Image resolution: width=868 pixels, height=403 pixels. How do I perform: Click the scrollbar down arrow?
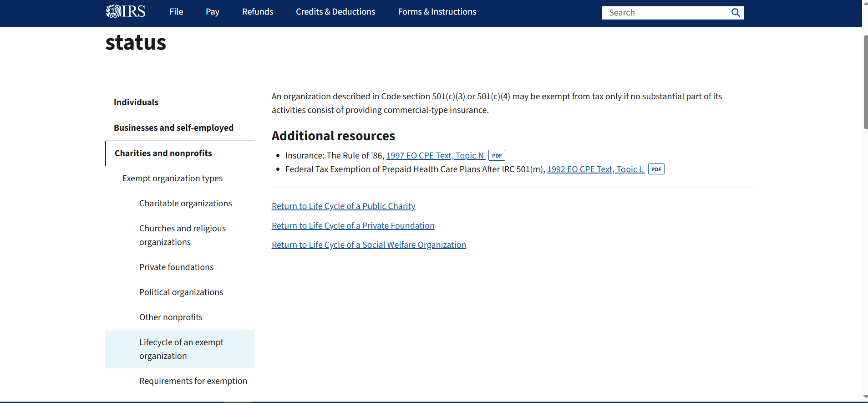865,397
